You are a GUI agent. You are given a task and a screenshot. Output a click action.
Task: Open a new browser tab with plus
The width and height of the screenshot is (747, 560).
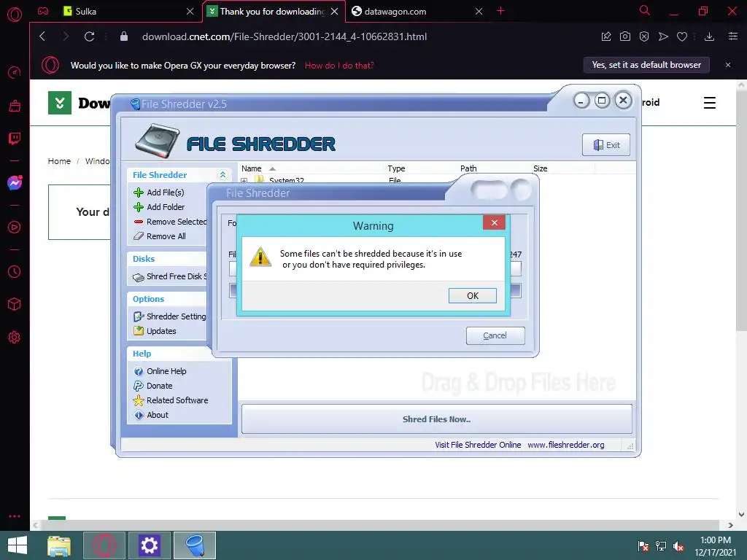pos(500,10)
